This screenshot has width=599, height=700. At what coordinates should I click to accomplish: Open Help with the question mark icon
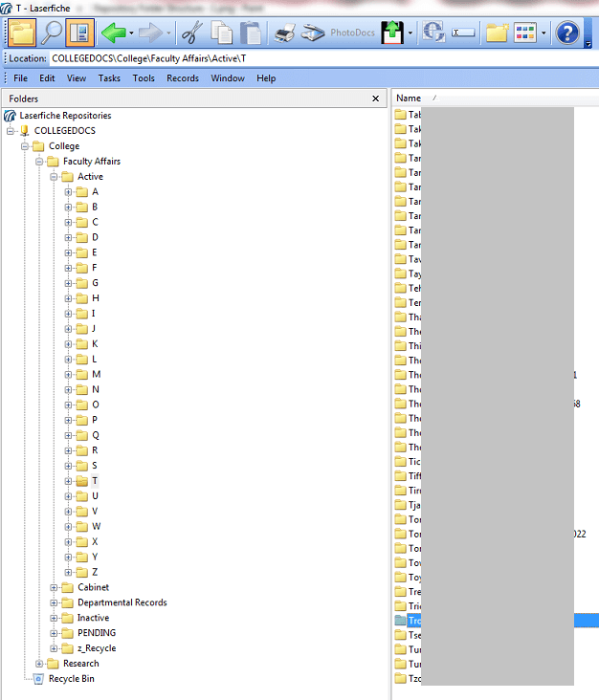tap(567, 33)
